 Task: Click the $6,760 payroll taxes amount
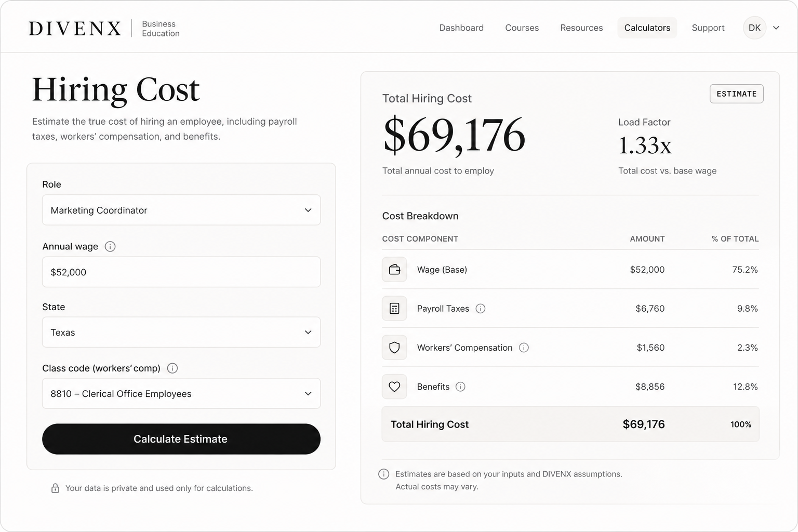click(x=650, y=309)
